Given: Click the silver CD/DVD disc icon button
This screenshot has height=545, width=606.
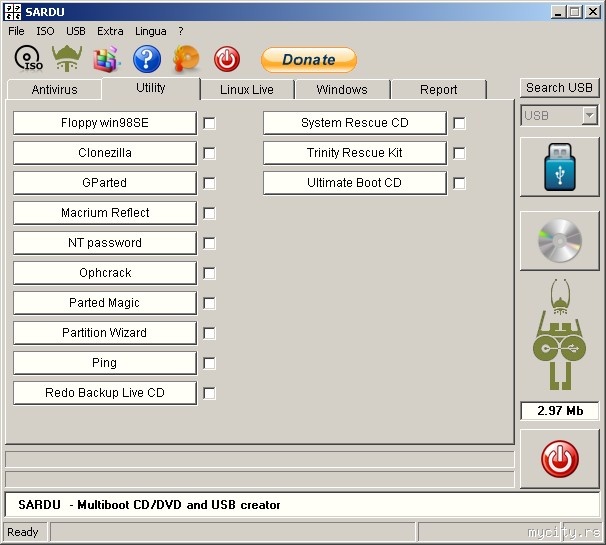Looking at the screenshot, I should click(x=560, y=241).
